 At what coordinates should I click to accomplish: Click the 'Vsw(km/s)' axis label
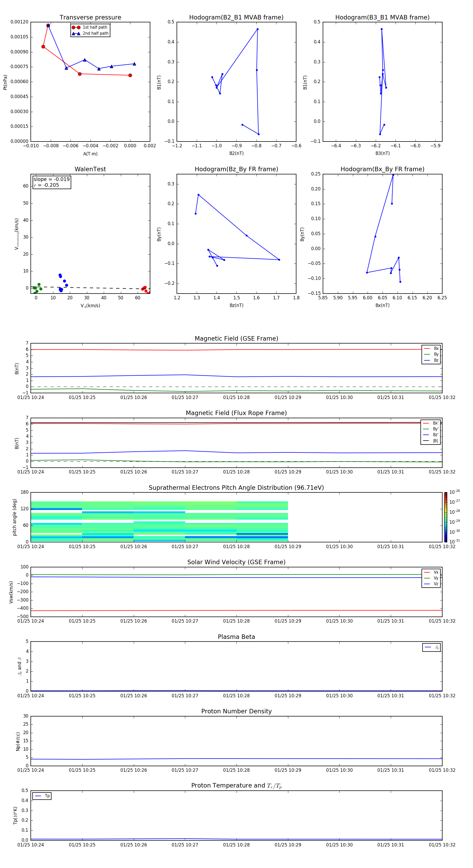[x=11, y=592]
